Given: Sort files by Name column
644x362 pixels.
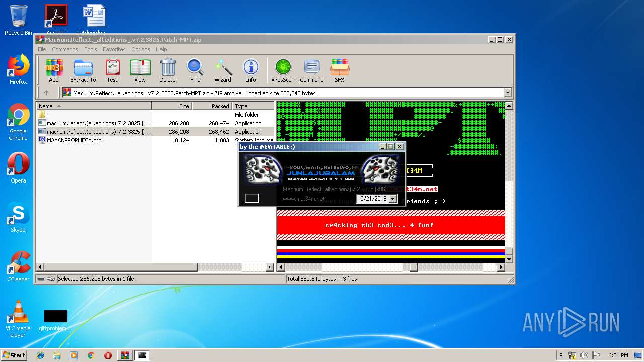Looking at the screenshot, I should click(x=94, y=106).
